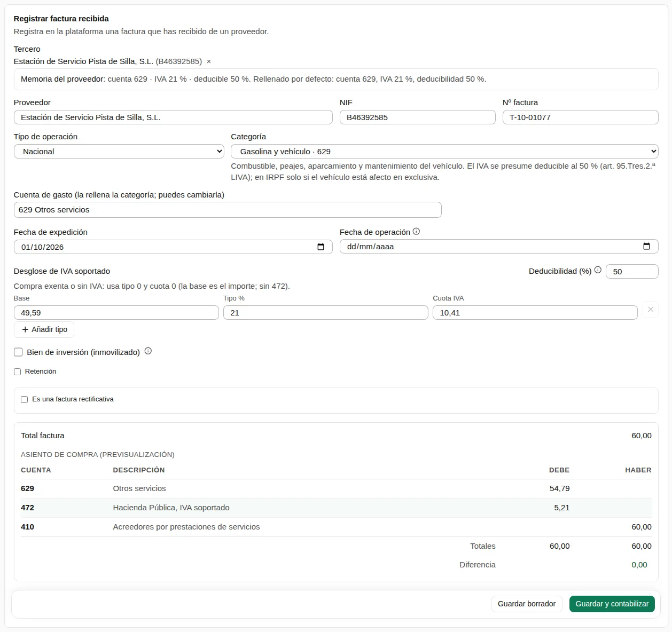Delete the IVA breakdown row
Viewport: 672px width, 632px height.
click(x=650, y=310)
